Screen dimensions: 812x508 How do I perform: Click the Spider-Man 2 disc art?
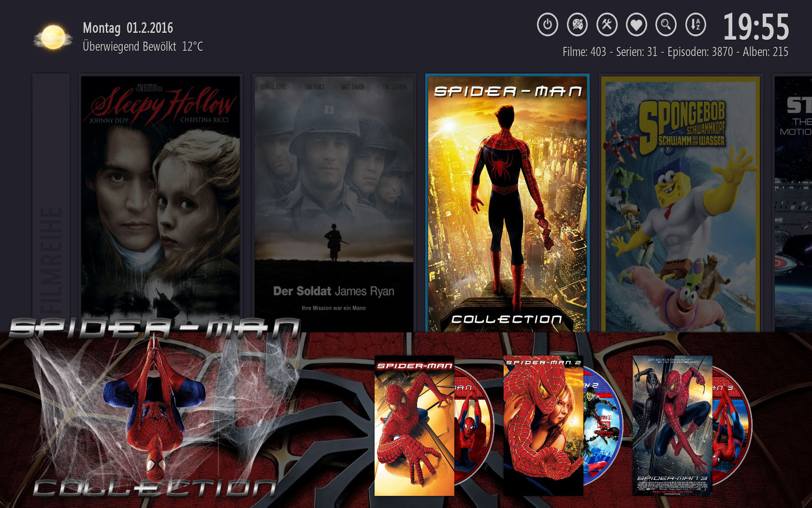[603, 426]
